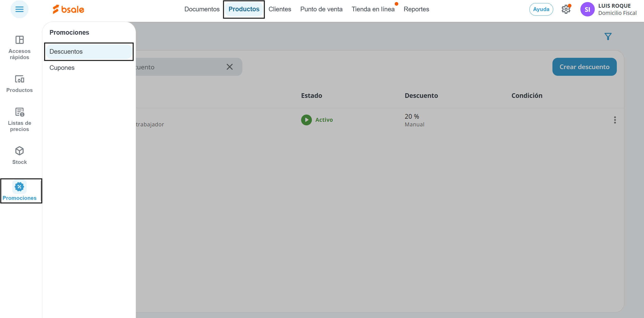This screenshot has width=644, height=318.
Task: Clear the search field with the X
Action: (230, 67)
